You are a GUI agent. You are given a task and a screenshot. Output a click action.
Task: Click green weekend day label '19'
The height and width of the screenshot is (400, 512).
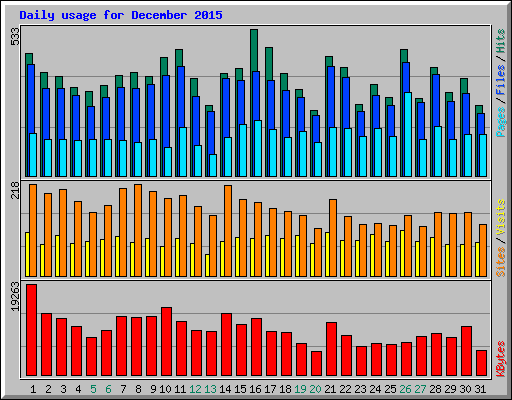[300, 389]
